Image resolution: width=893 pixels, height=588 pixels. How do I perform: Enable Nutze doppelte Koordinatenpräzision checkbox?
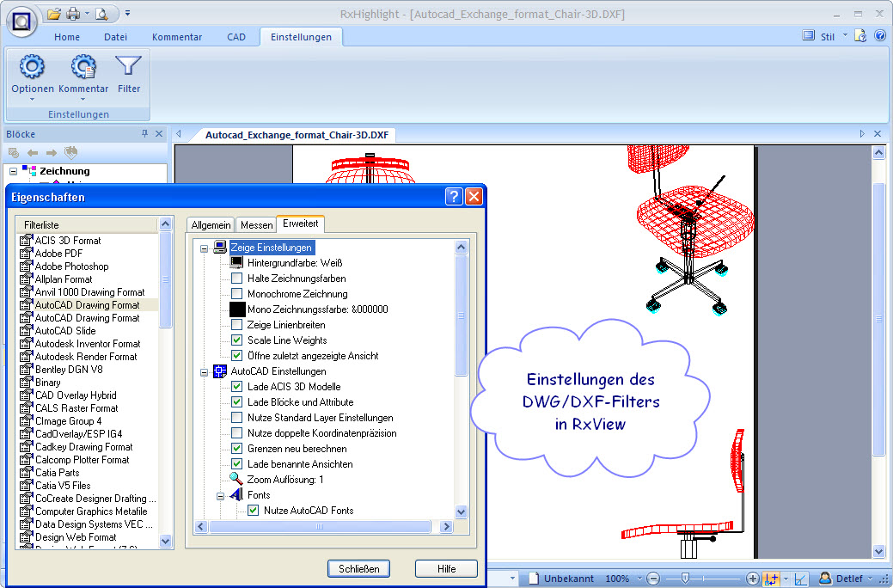point(237,433)
